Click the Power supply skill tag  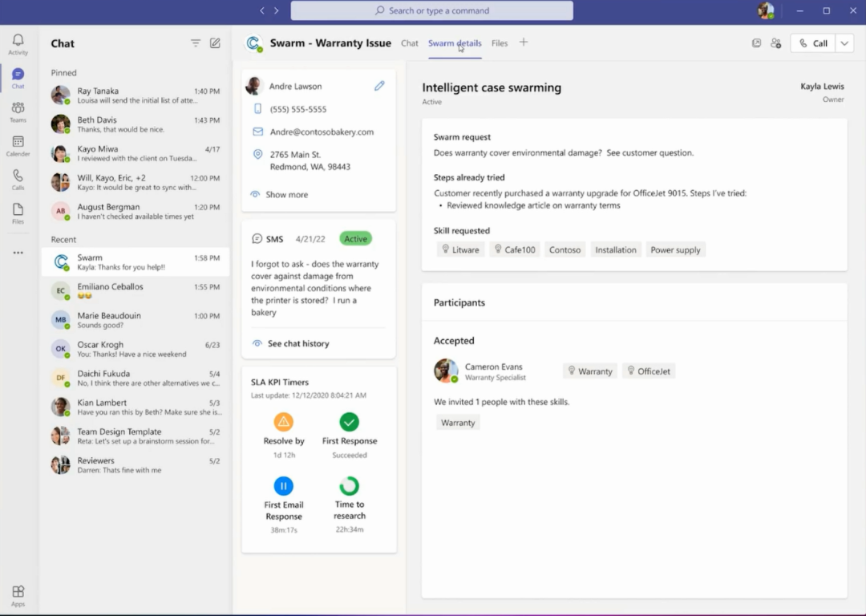(675, 249)
